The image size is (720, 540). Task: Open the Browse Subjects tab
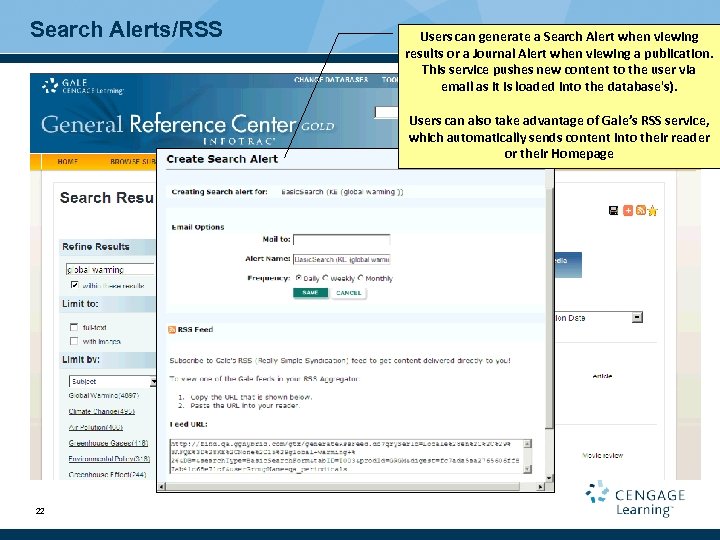(x=132, y=162)
